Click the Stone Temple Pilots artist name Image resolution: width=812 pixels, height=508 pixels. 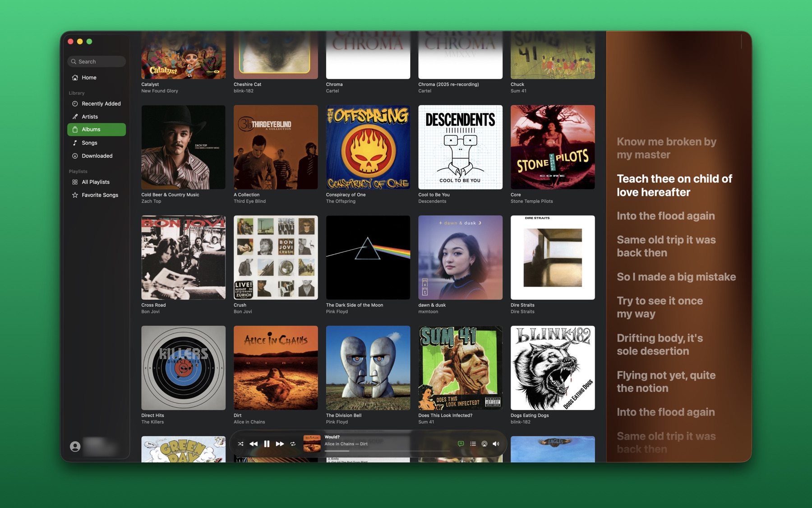531,201
